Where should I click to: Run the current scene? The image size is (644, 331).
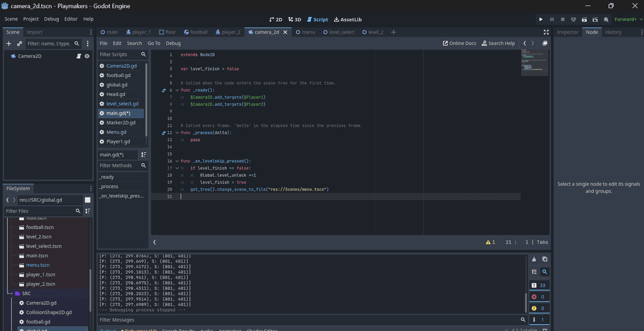coord(584,20)
